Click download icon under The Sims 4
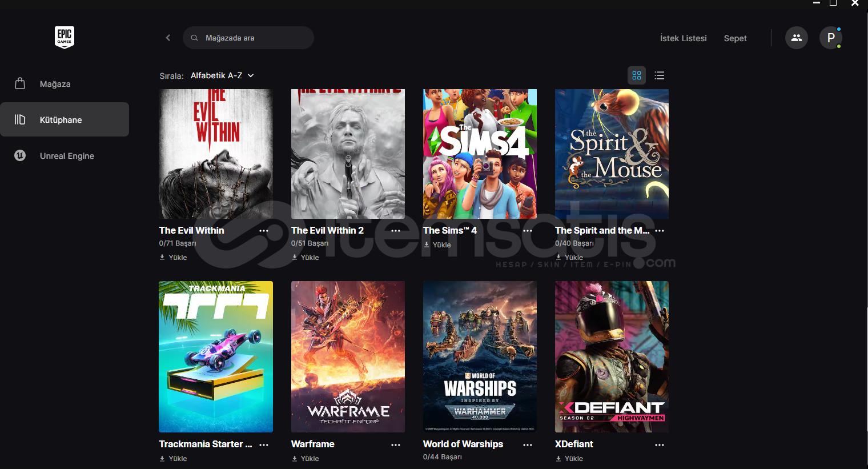 pyautogui.click(x=427, y=244)
